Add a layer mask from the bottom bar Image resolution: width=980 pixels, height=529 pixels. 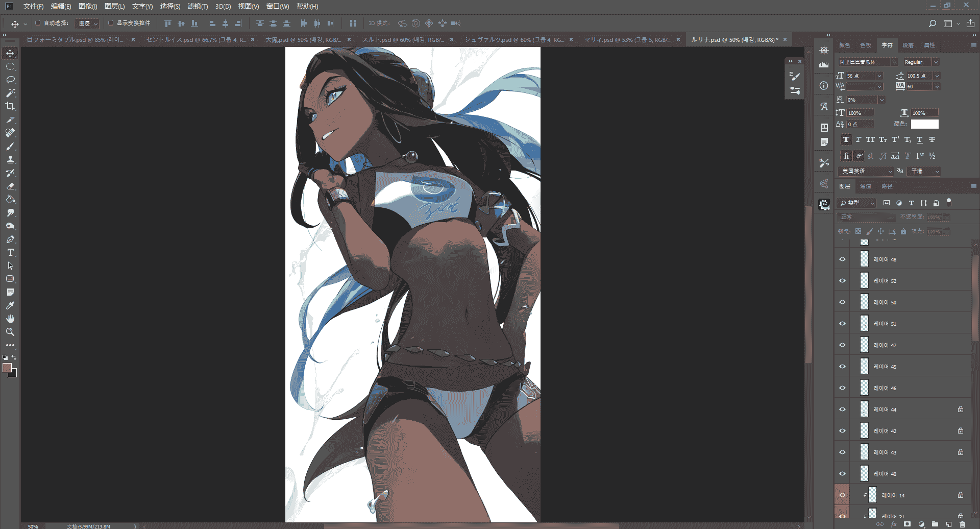[907, 524]
